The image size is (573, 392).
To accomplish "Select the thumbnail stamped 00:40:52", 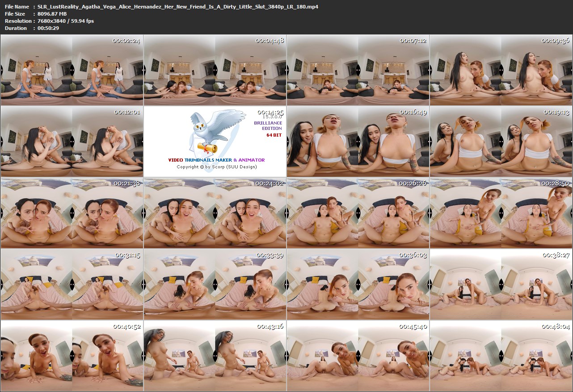I will click(72, 356).
